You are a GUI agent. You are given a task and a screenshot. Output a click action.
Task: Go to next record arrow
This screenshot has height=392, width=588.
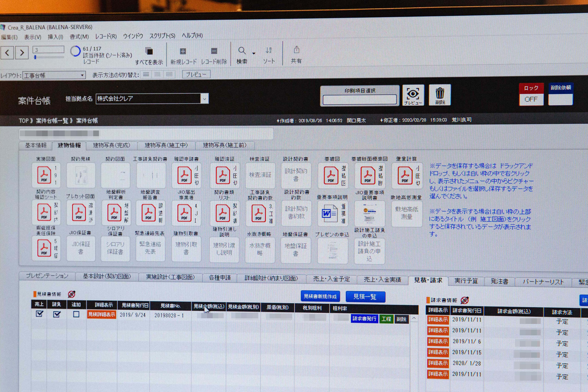click(22, 52)
